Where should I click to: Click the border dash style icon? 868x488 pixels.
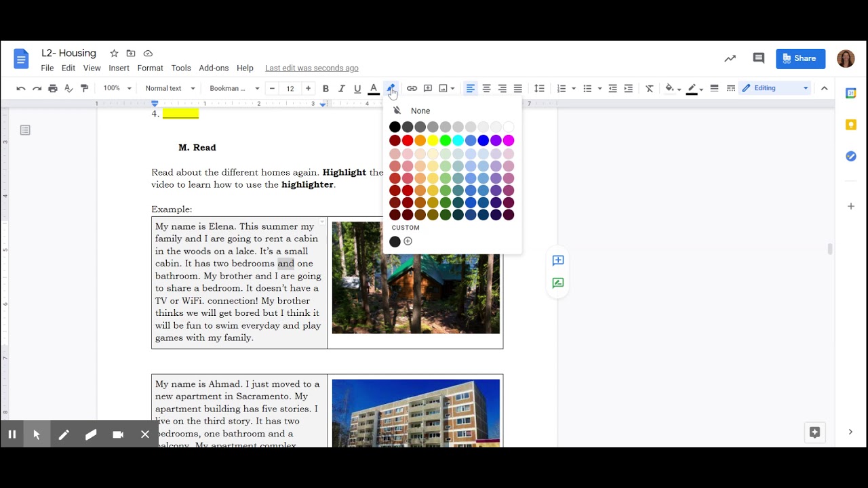tap(730, 88)
